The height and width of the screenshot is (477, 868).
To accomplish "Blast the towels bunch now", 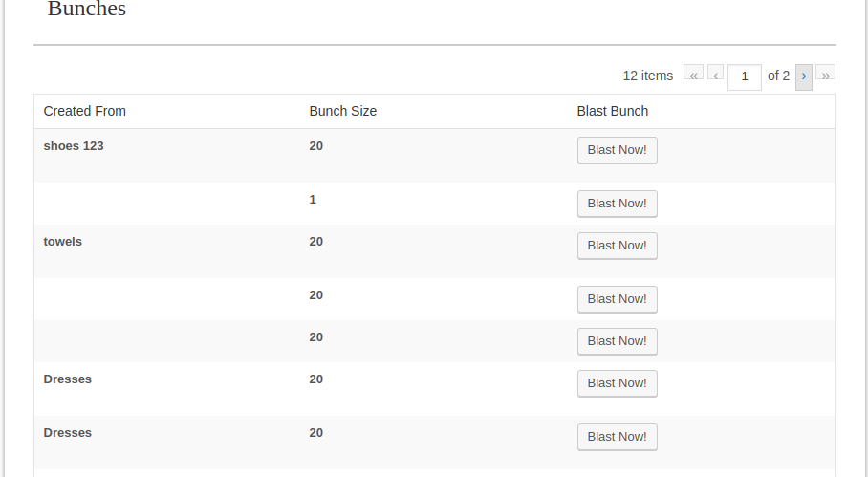I will pos(617,246).
